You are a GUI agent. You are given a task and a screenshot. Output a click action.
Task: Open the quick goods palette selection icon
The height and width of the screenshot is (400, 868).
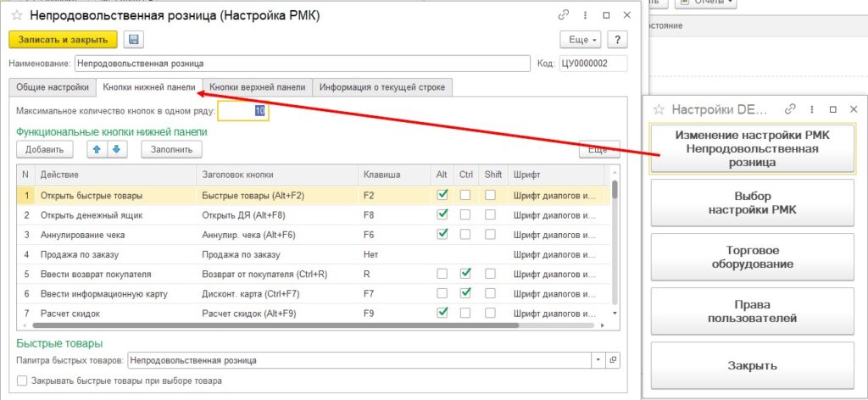pos(614,360)
